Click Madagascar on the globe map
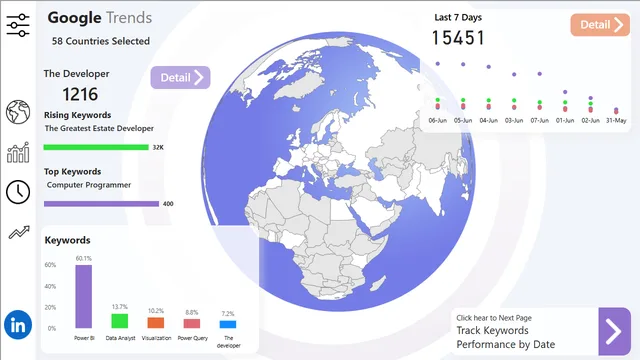This screenshot has height=360, width=640. coord(378,283)
